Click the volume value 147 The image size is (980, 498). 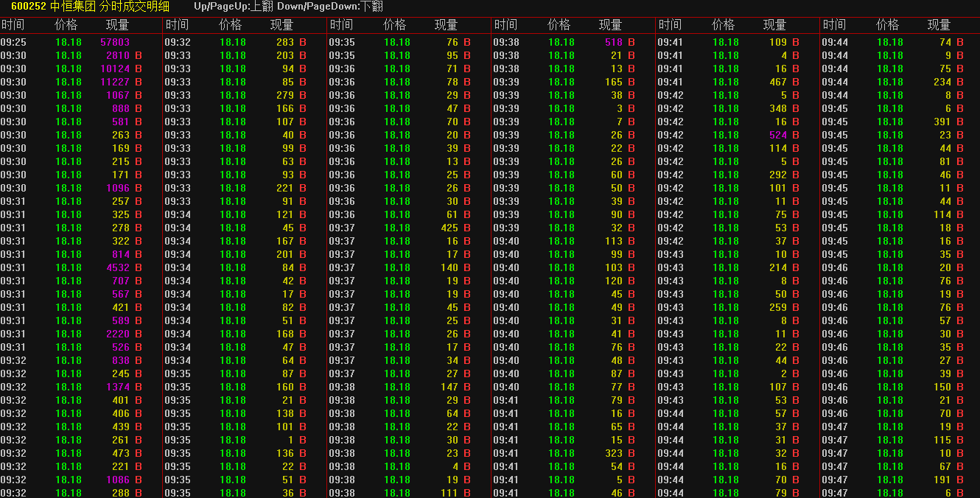tap(449, 387)
